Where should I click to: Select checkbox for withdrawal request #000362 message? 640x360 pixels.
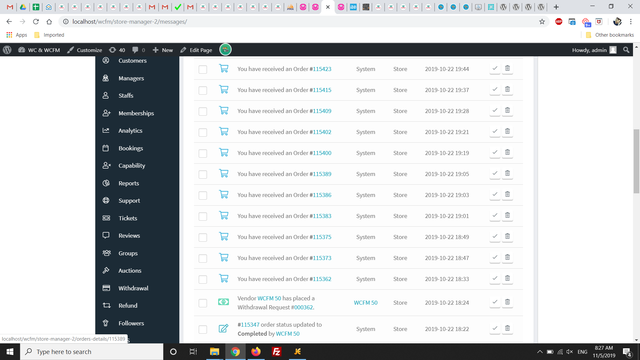pos(203,303)
